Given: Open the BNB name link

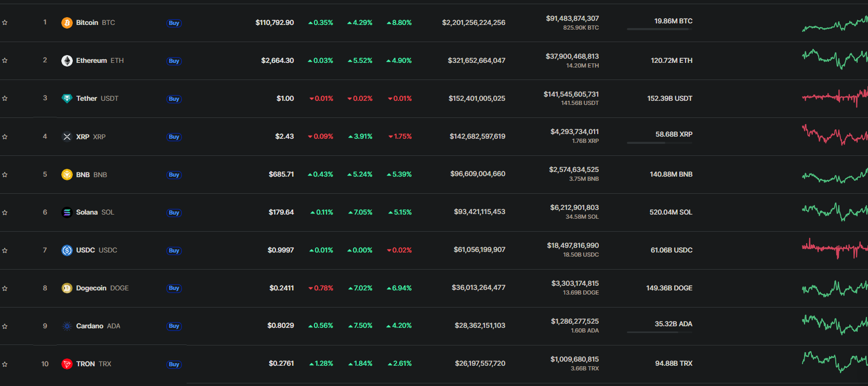Looking at the screenshot, I should tap(83, 175).
